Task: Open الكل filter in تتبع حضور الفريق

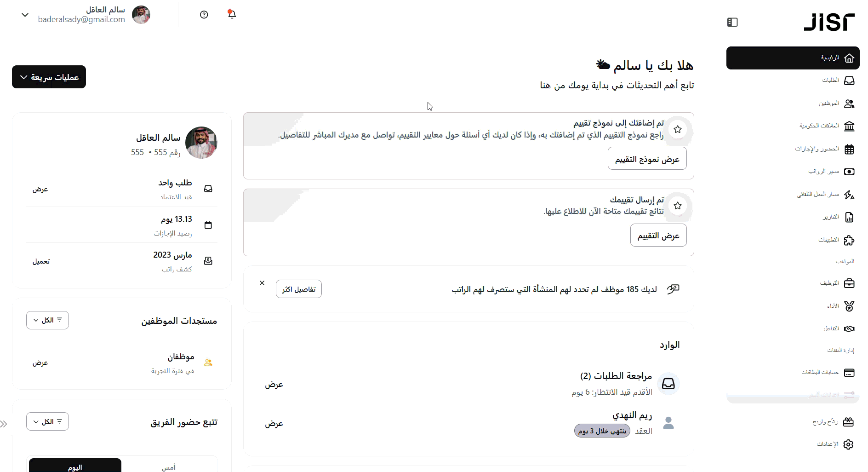Action: pos(47,422)
